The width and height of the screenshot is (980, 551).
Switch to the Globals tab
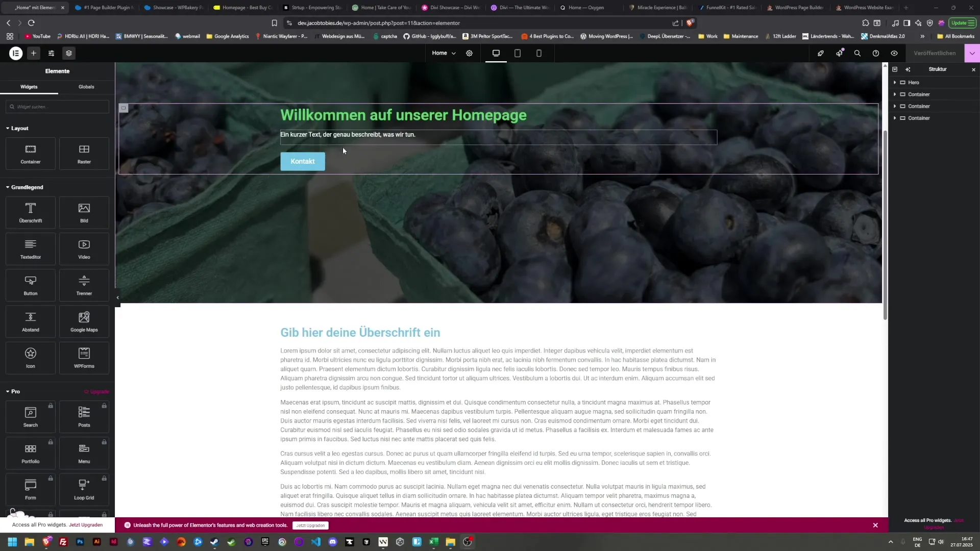pyautogui.click(x=86, y=87)
